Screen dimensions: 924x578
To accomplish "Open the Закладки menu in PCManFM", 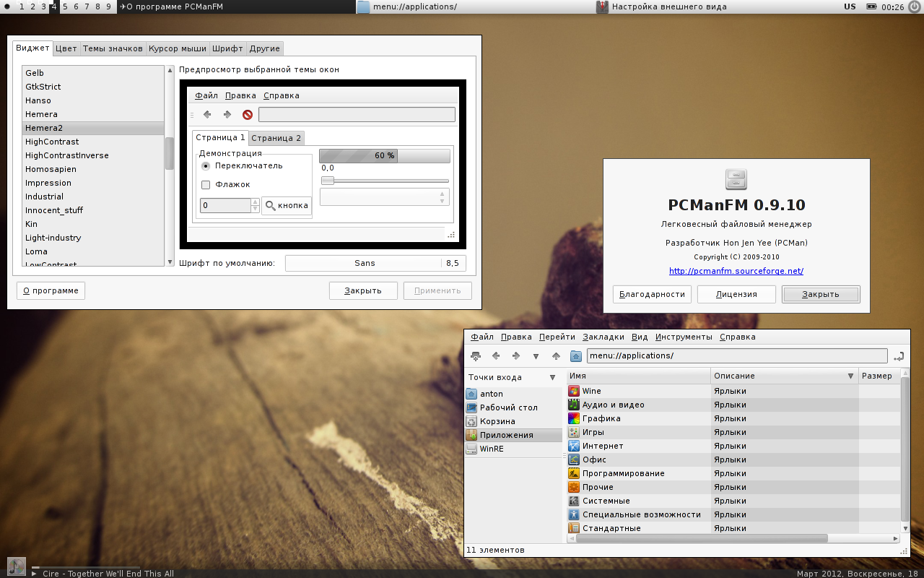I will [x=603, y=337].
